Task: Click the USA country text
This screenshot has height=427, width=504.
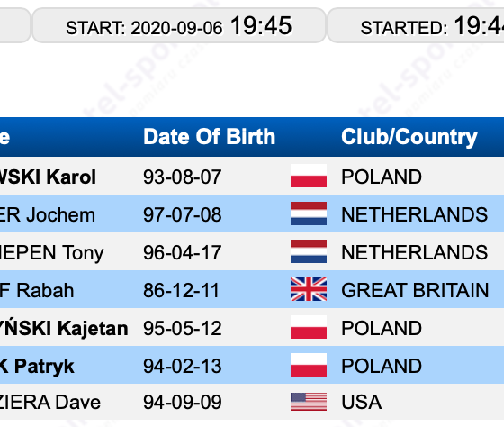Action: [x=361, y=402]
